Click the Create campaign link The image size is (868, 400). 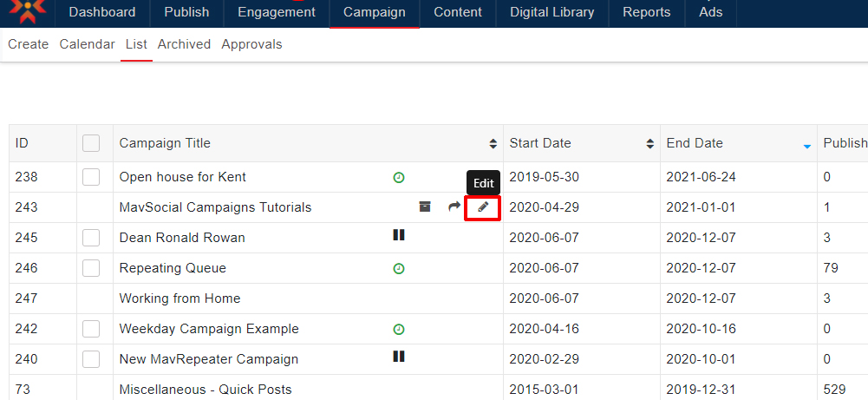coord(28,44)
